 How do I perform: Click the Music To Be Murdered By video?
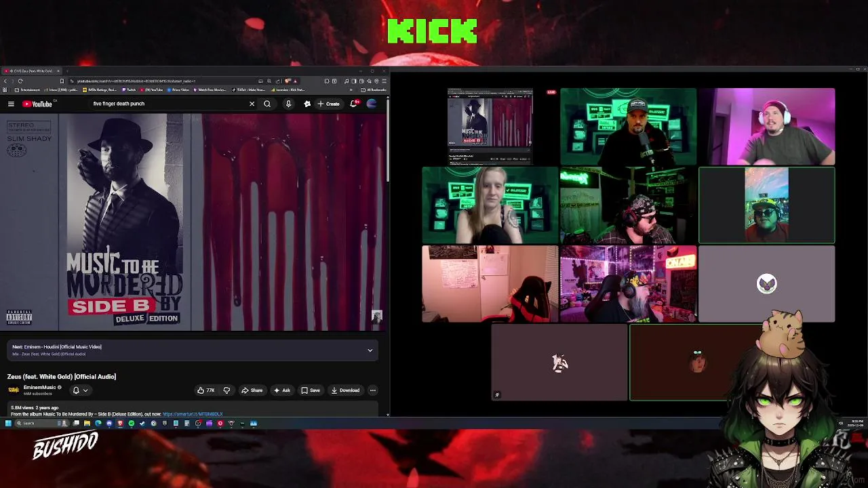[193, 222]
